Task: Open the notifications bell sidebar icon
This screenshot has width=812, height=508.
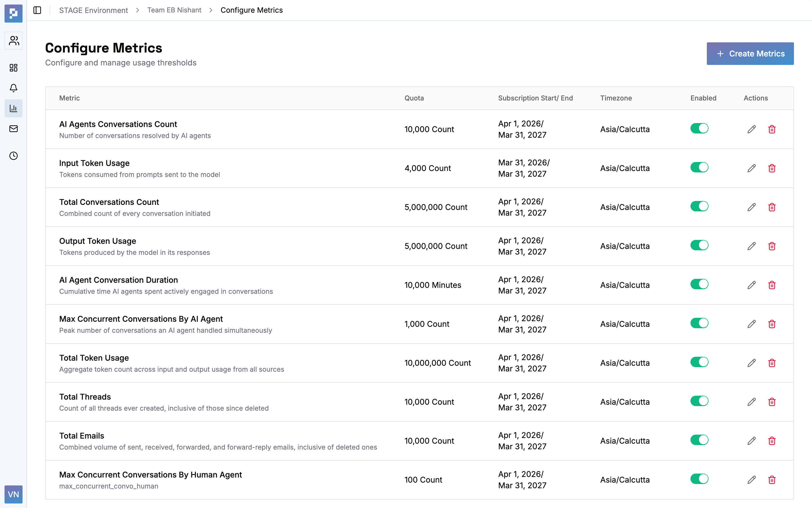Action: click(14, 88)
